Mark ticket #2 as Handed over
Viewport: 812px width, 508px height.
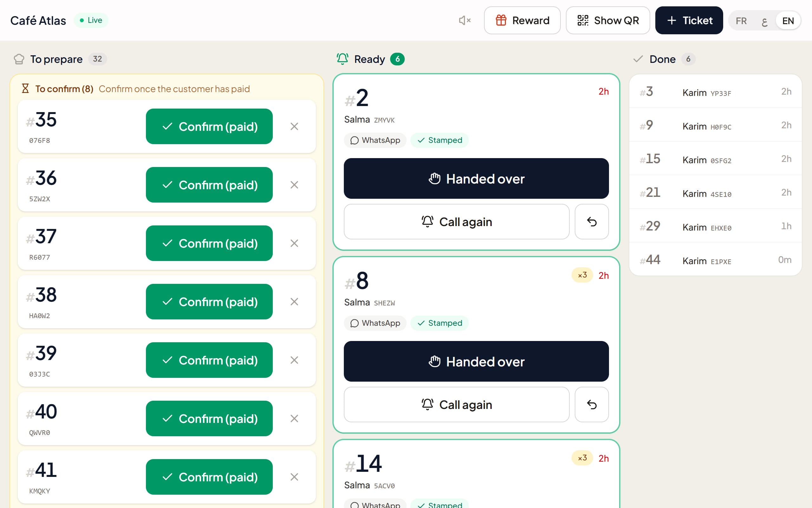(476, 178)
